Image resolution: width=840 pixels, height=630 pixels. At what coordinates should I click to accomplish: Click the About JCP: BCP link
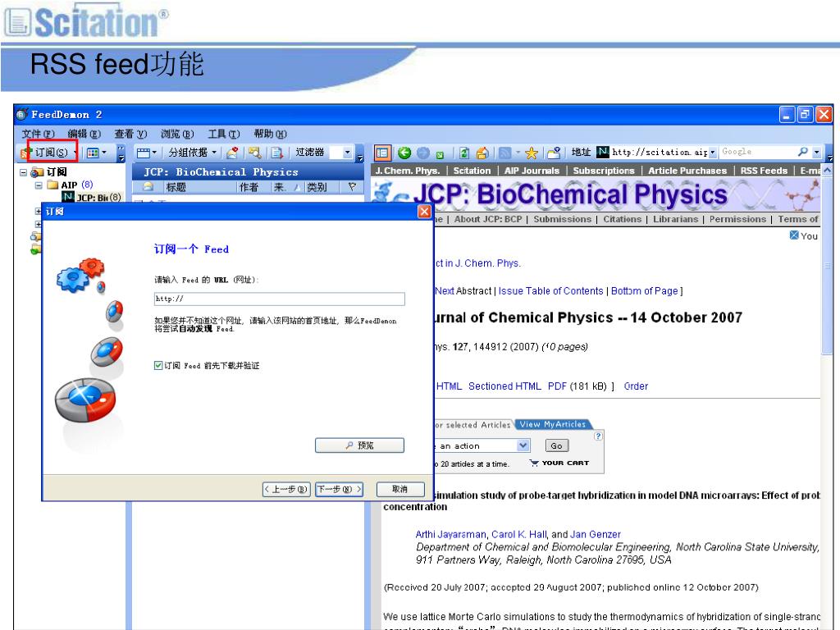(488, 219)
